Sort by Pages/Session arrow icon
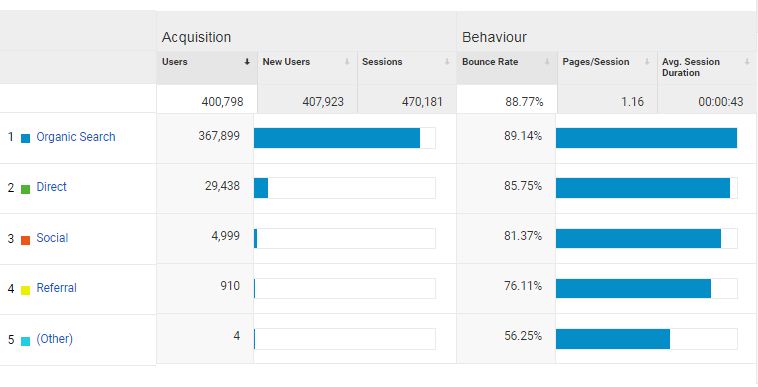The image size is (758, 387). pyautogui.click(x=647, y=62)
